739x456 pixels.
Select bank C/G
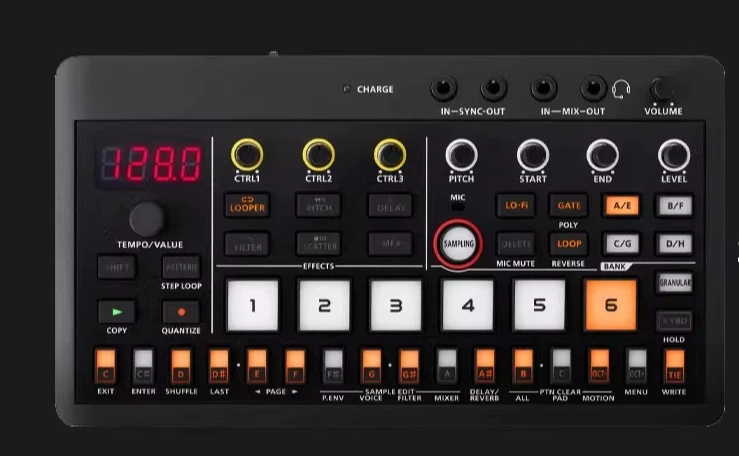(x=622, y=244)
